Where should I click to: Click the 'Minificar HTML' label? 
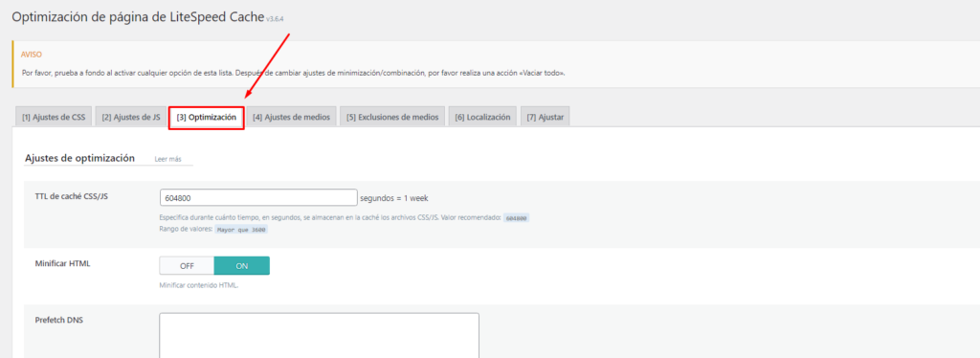point(62,263)
